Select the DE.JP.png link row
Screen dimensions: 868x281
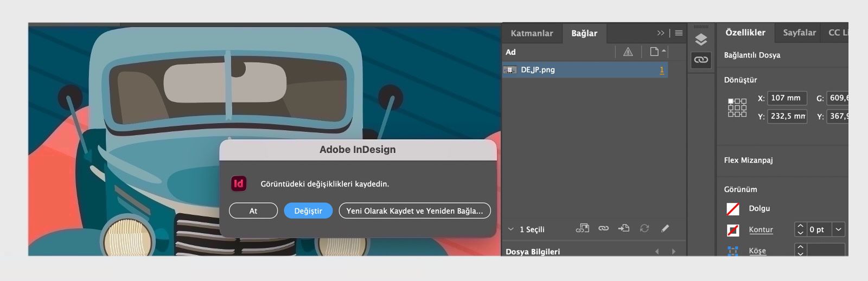[585, 69]
